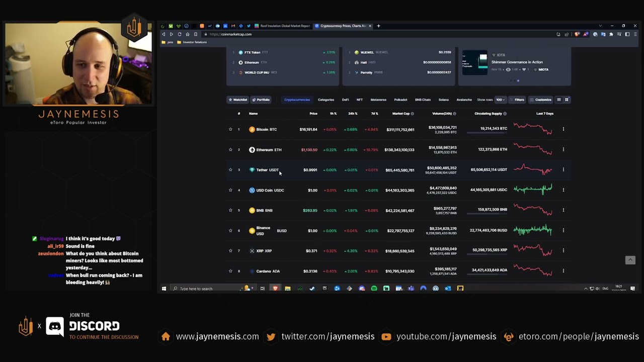Screen dimensions: 644x362
Task: Toggle the BNB watchlist star
Action: tap(230, 210)
